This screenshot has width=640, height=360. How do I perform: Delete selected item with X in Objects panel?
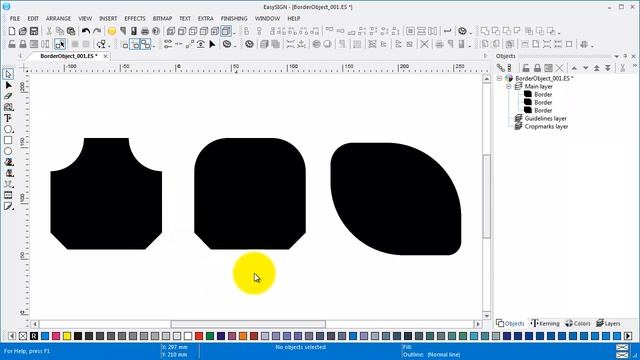click(560, 68)
